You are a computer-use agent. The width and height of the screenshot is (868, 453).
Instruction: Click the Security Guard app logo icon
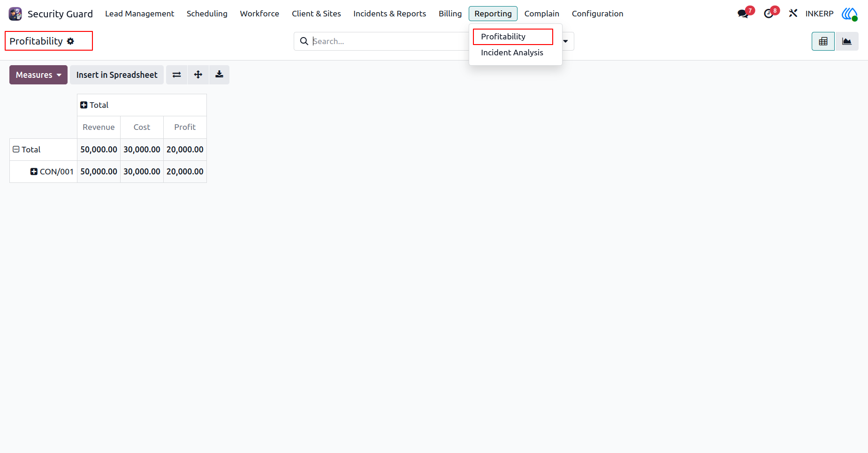(x=15, y=14)
